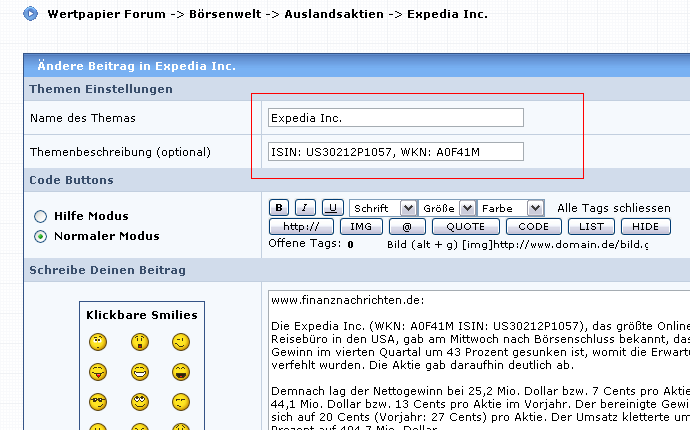This screenshot has width=690, height=430.
Task: Click the 'Ändere Beitrag in Expedia Inc.' title
Action: click(x=136, y=66)
